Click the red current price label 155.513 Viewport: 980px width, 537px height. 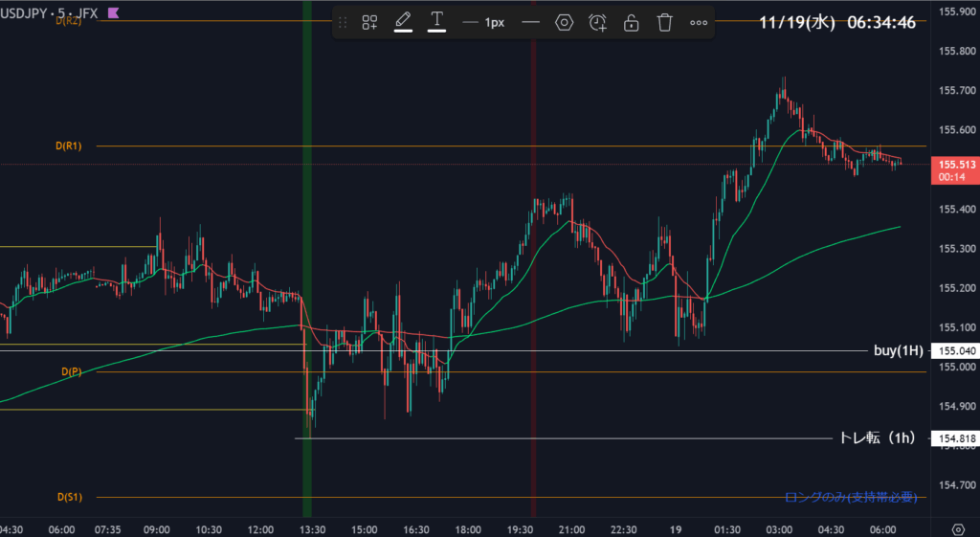pyautogui.click(x=957, y=165)
